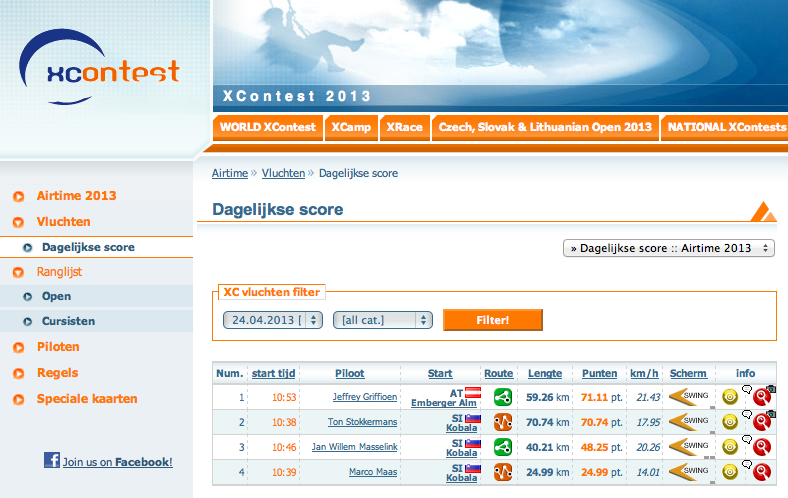The image size is (788, 498).
Task: Open the date dropdown showing 24.04.2013
Action: pyautogui.click(x=272, y=320)
